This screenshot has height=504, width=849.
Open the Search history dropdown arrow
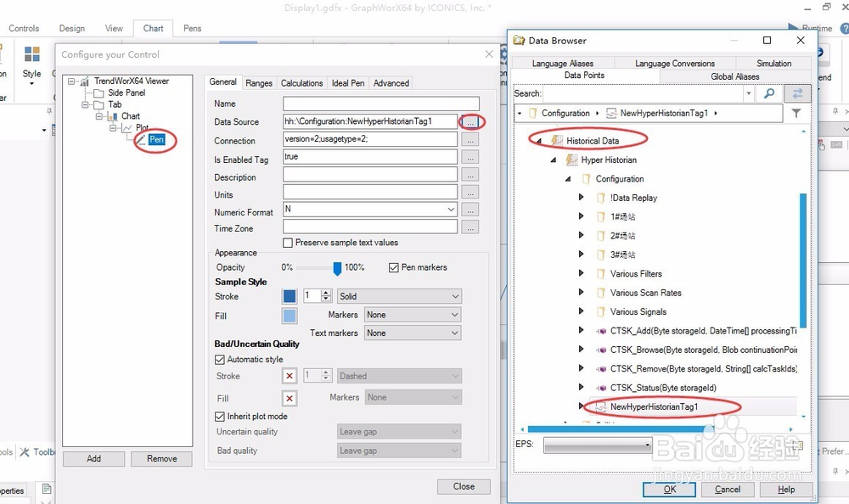coord(749,93)
